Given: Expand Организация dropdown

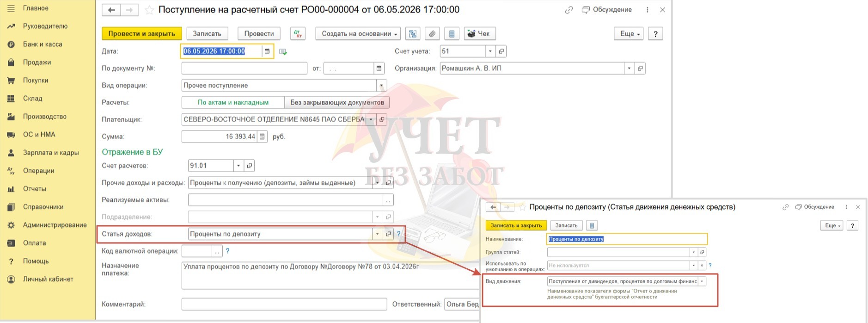Looking at the screenshot, I should tap(629, 68).
